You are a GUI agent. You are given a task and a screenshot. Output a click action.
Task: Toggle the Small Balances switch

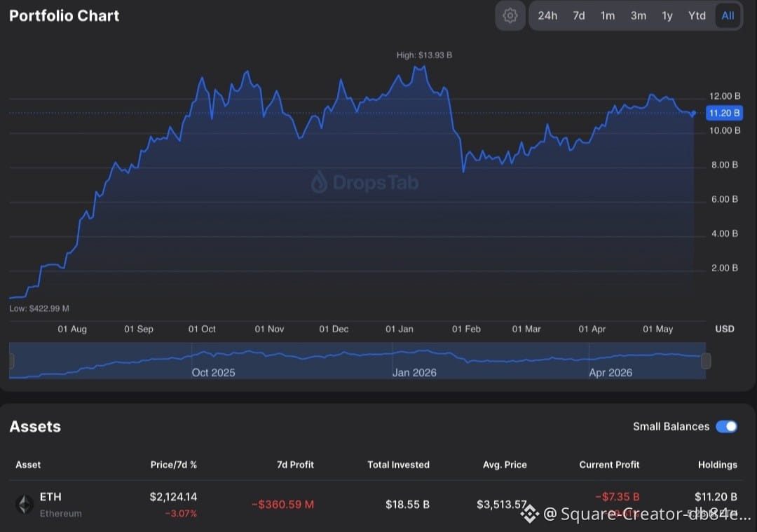click(727, 426)
